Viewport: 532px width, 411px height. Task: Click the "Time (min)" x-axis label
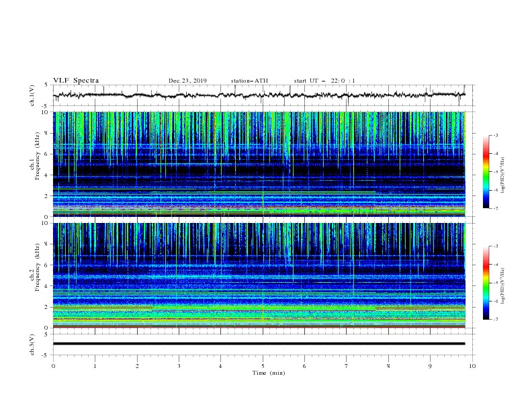pyautogui.click(x=269, y=373)
